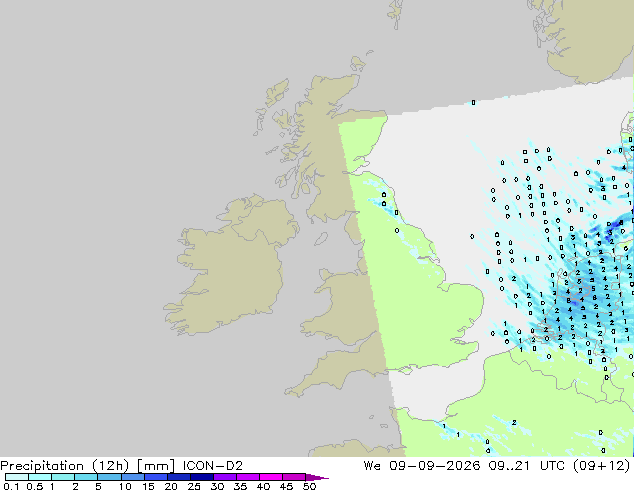Click the (09+12) forecast offset label
634x490 pixels.
602,466
